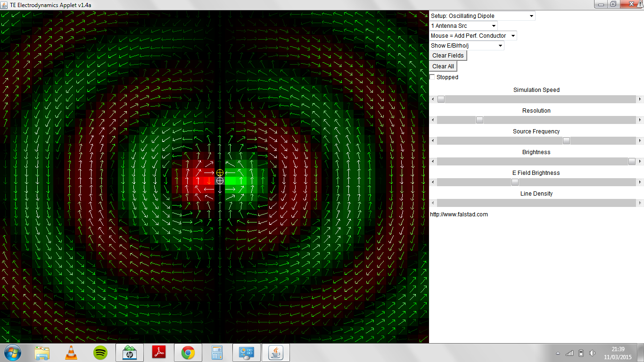Click the network signal tray icon
644x362 pixels.
tap(570, 353)
